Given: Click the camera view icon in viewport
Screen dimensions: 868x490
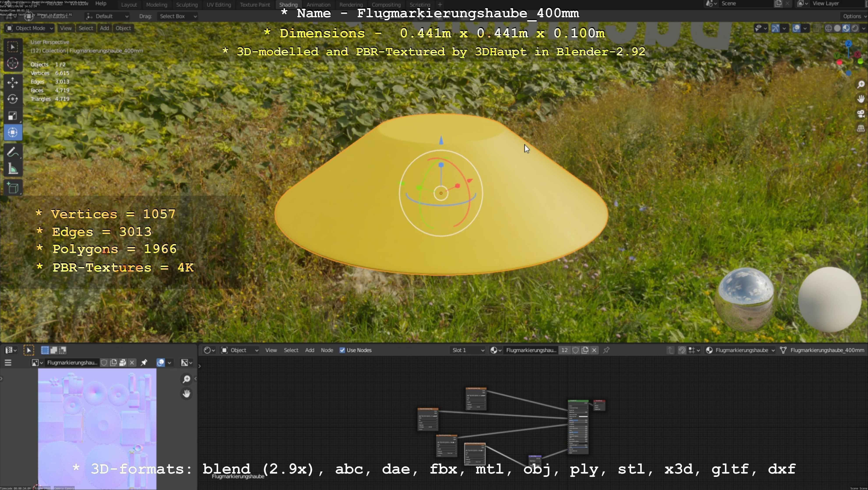Looking at the screenshot, I should (x=861, y=114).
